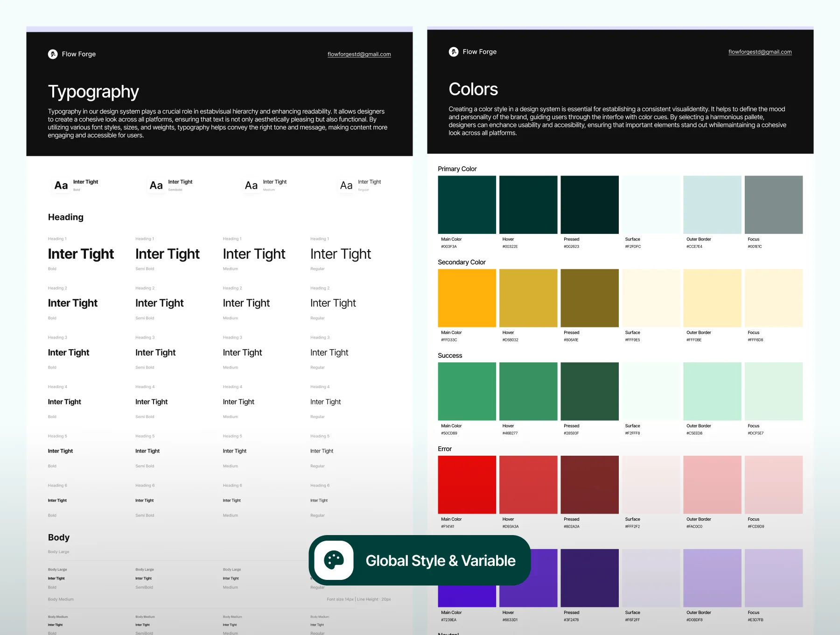
Task: Pick the Primary Hover swatch #00322E
Action: (528, 205)
